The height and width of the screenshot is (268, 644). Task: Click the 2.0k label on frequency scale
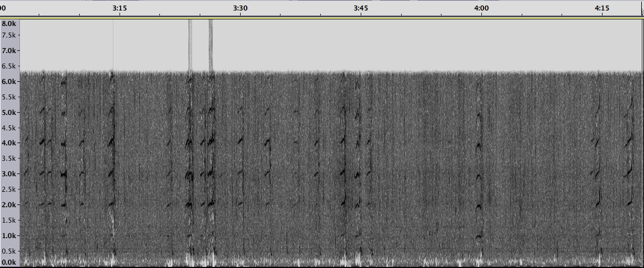click(x=9, y=205)
